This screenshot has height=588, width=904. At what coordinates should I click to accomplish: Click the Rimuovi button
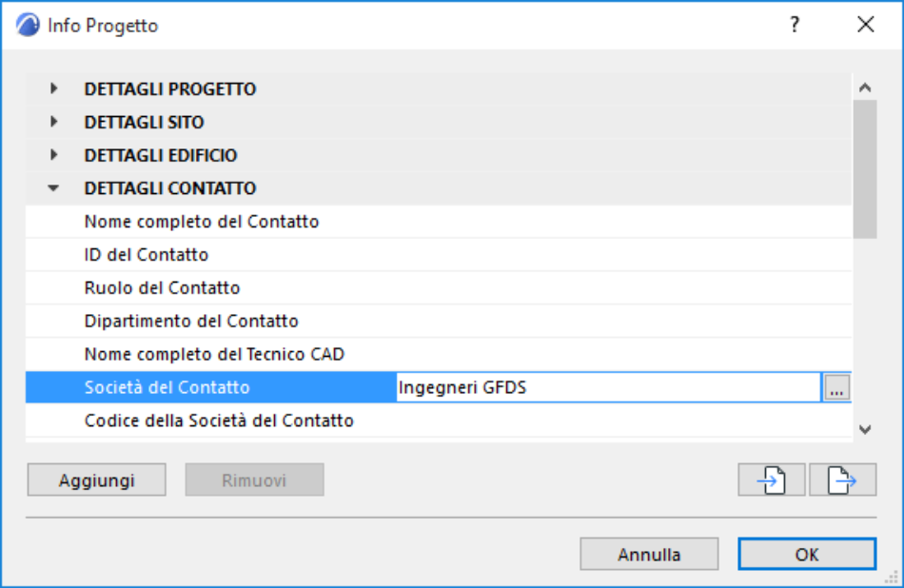[x=254, y=480]
